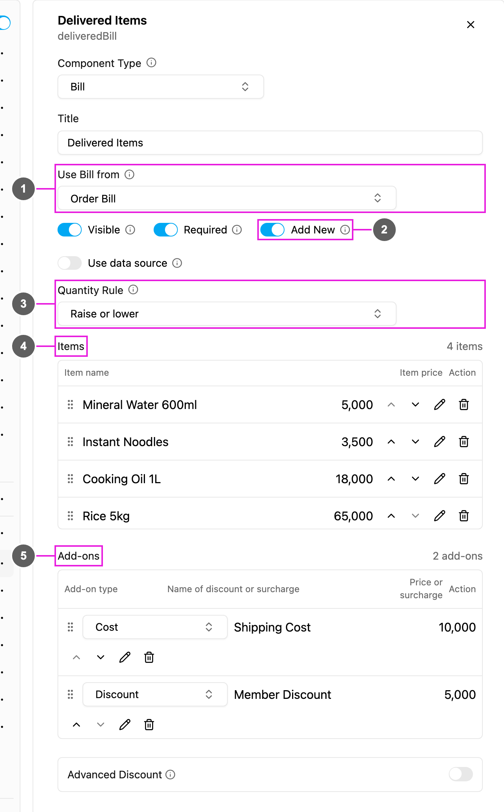Move Instant Noodles down
504x812 pixels.
click(x=415, y=442)
